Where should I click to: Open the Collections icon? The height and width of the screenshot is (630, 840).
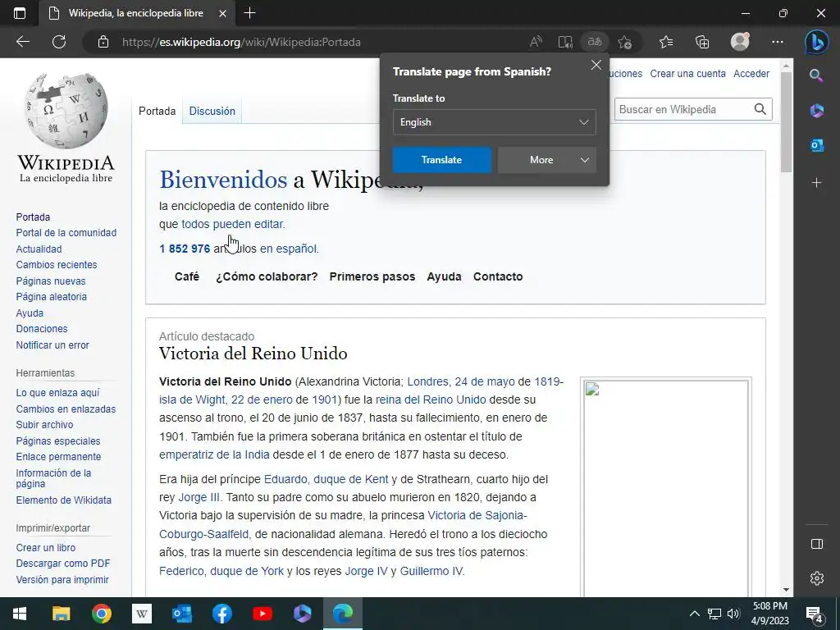(702, 42)
